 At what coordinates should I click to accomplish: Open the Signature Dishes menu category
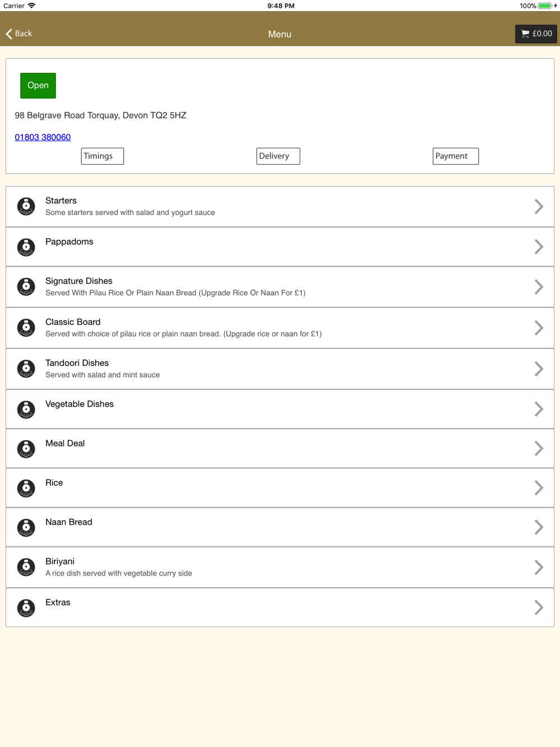(x=280, y=287)
